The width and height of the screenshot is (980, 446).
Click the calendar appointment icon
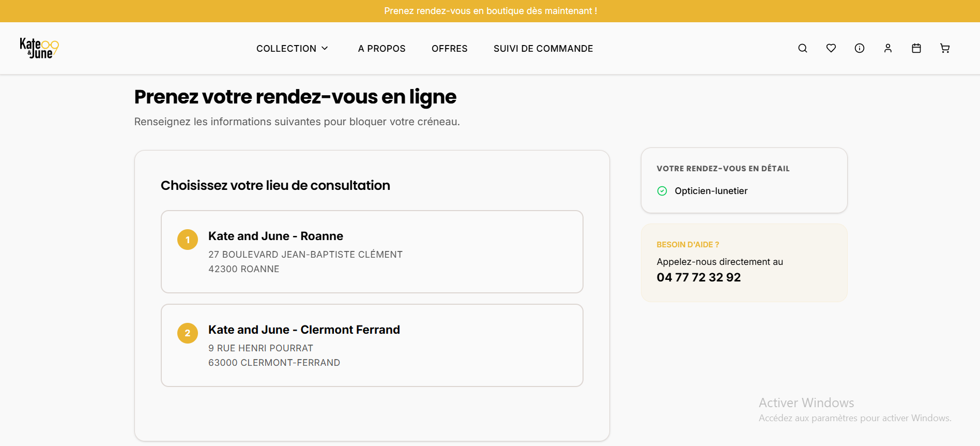[x=916, y=48]
